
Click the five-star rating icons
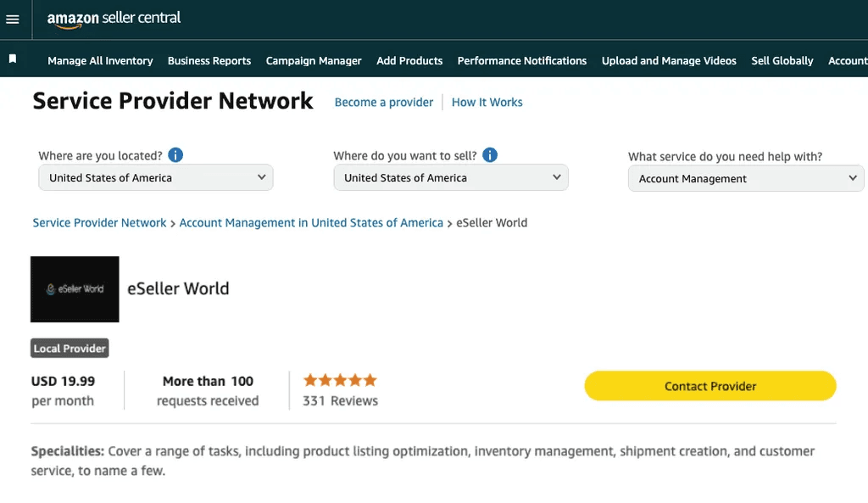tap(340, 380)
